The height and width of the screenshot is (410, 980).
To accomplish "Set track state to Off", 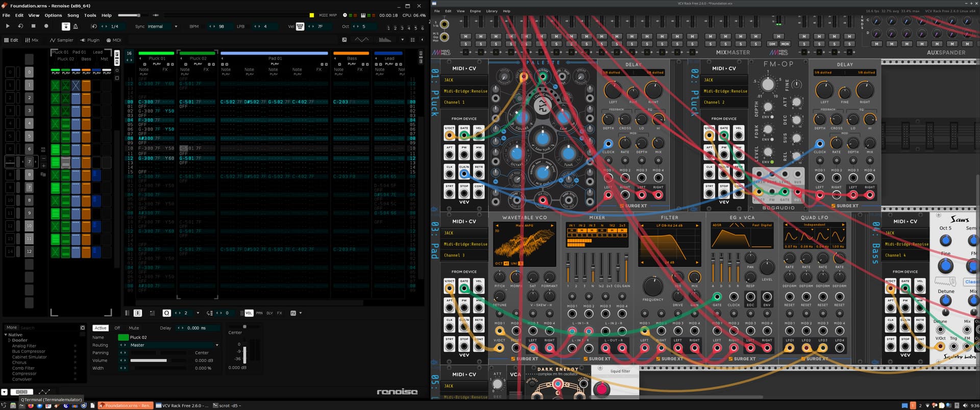I will pos(117,328).
